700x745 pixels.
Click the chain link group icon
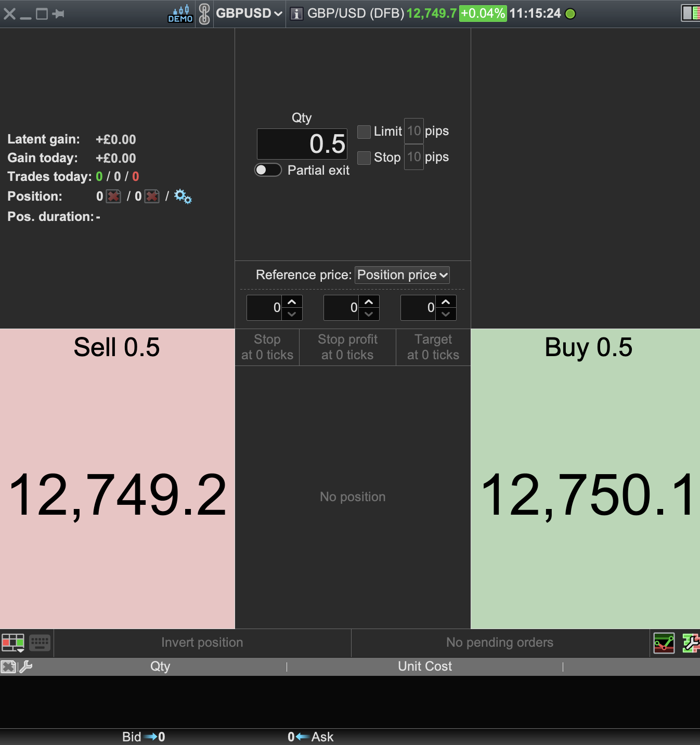204,14
